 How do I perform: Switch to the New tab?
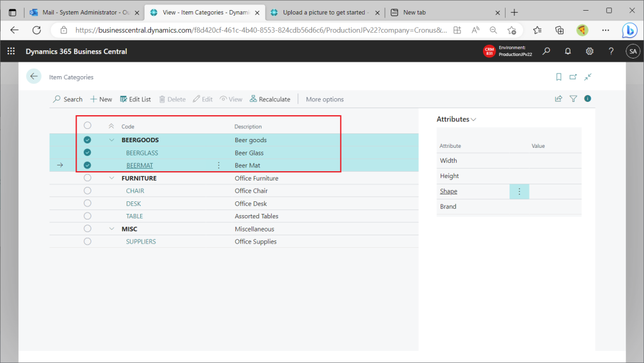point(445,13)
